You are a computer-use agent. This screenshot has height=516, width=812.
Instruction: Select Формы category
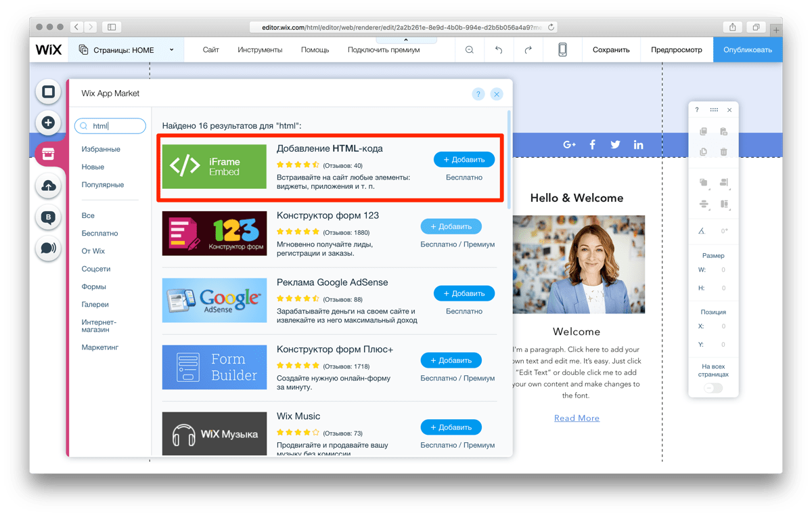coord(94,286)
